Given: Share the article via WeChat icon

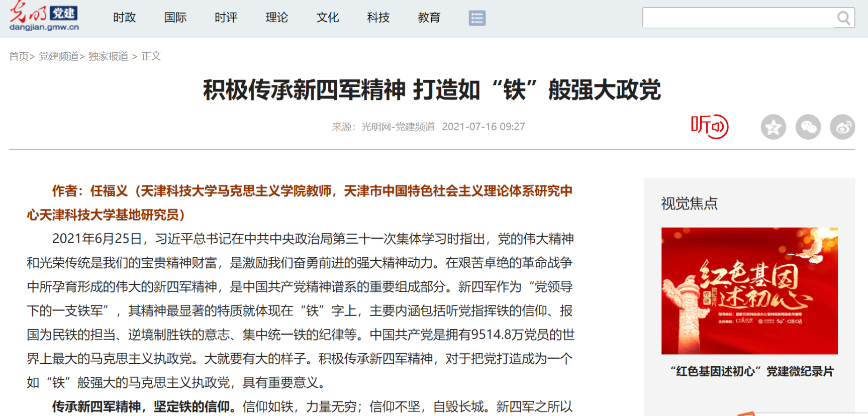Looking at the screenshot, I should [x=808, y=127].
